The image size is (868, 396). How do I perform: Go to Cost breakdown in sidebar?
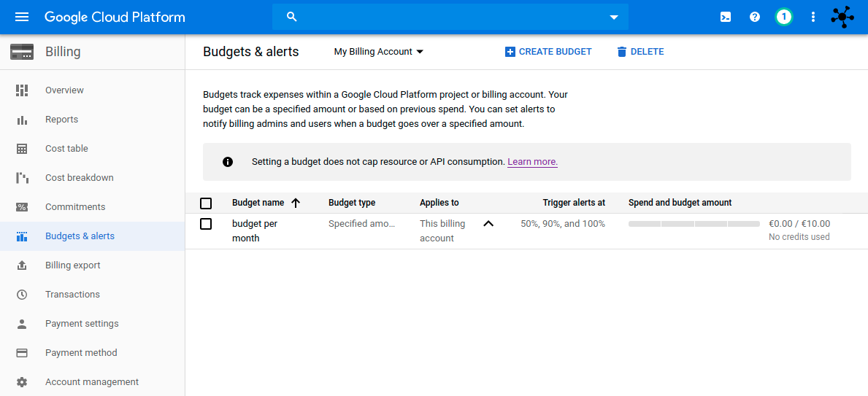[80, 178]
